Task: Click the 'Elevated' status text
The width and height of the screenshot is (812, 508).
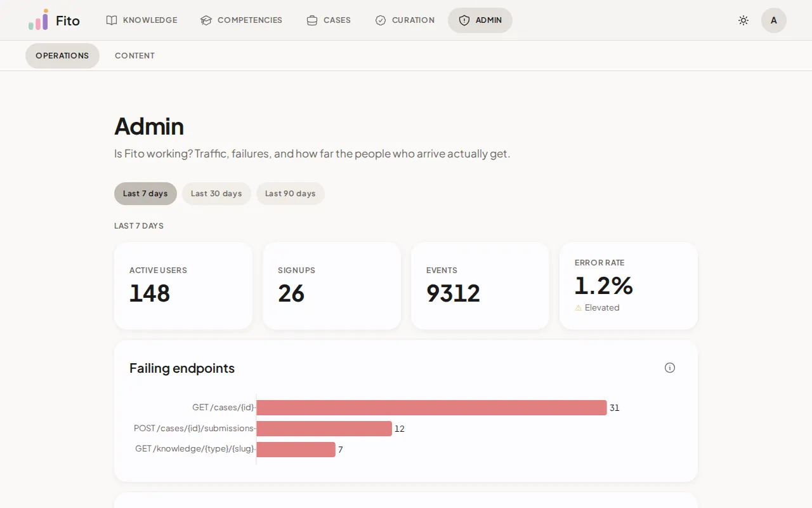Action: point(602,308)
